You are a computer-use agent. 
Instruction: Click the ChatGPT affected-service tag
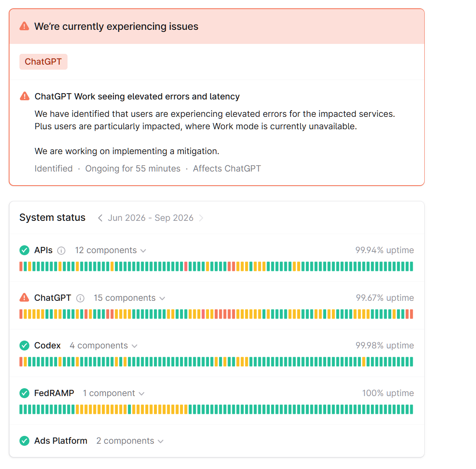coord(43,62)
